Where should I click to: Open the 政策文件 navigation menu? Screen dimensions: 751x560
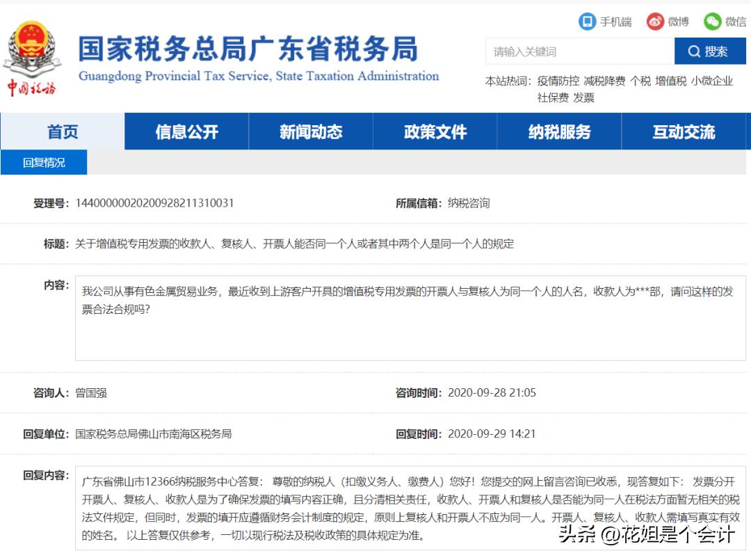[x=435, y=131]
